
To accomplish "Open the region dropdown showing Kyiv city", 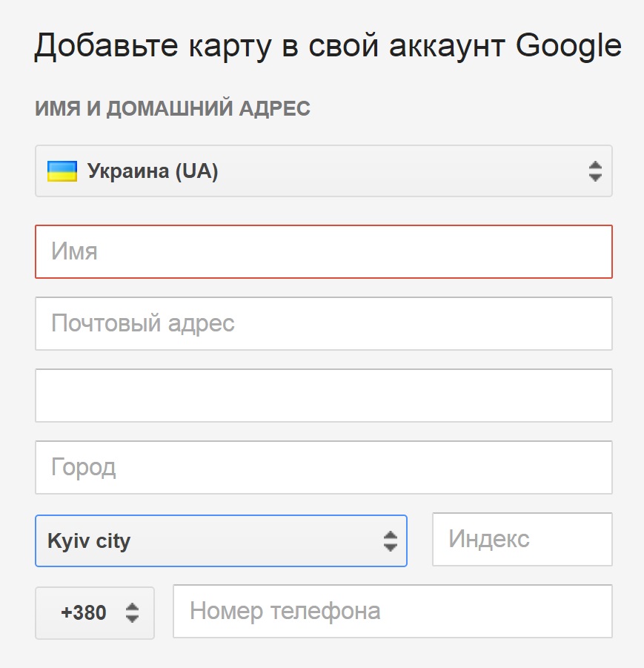I will pyautogui.click(x=222, y=540).
